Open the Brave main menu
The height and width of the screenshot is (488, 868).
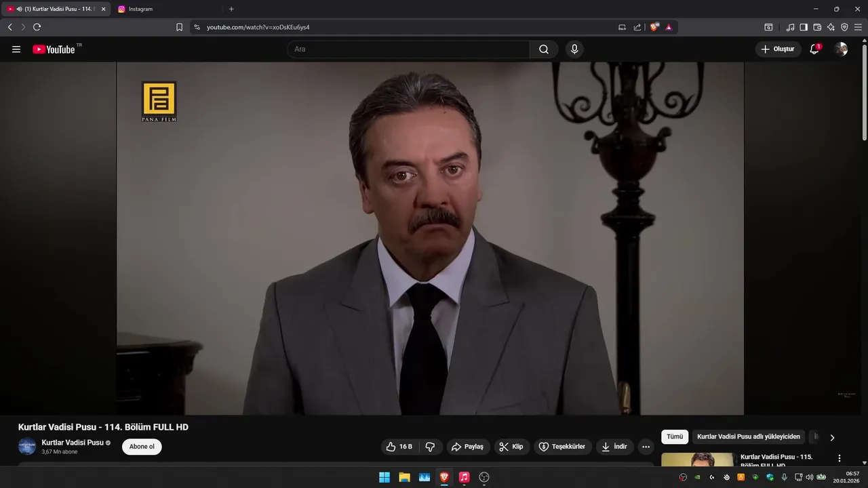(x=858, y=27)
